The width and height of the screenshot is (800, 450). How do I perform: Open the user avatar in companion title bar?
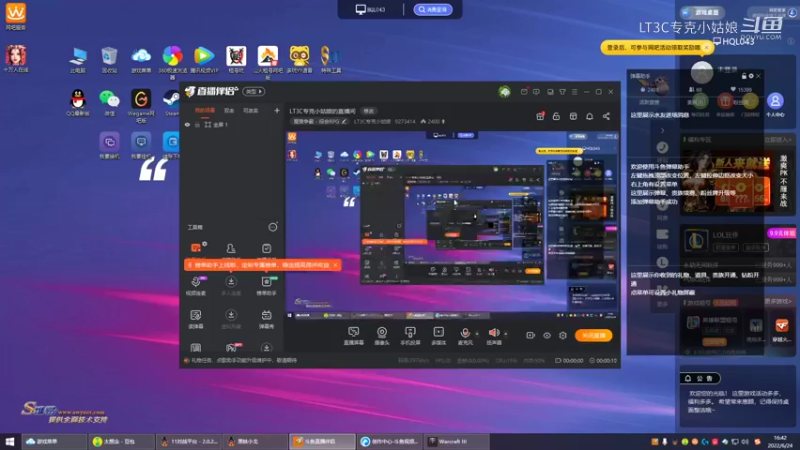[505, 92]
